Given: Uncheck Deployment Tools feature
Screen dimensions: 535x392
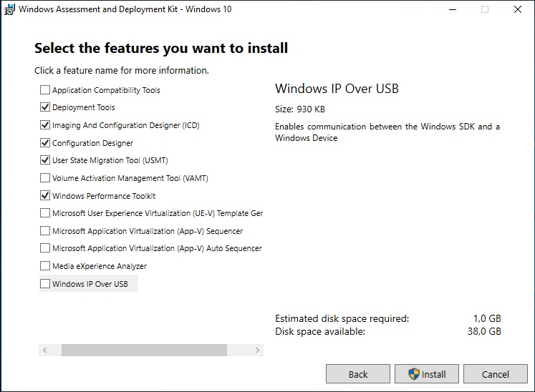Looking at the screenshot, I should coord(45,108).
